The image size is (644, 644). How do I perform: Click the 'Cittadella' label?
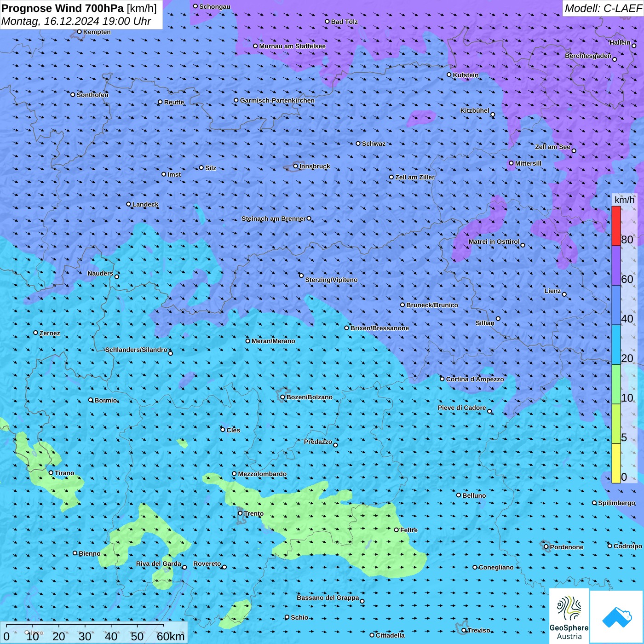390,635
